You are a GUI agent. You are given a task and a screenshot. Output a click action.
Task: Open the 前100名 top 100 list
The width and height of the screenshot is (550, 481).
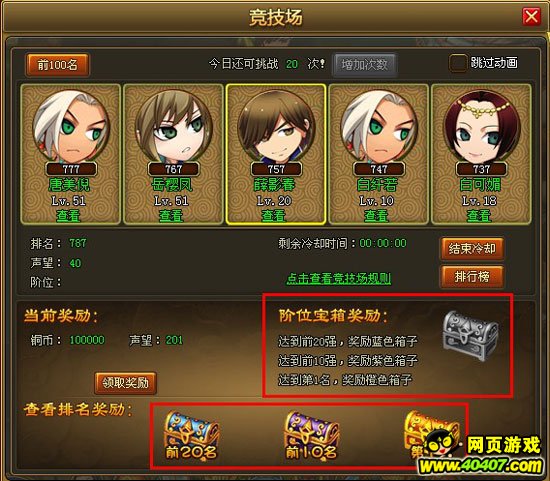[57, 65]
